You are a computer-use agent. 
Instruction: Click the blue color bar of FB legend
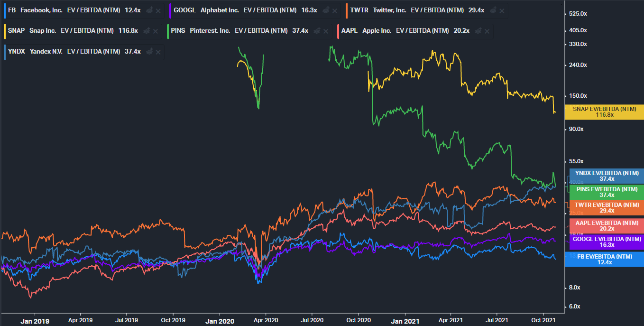[4, 10]
